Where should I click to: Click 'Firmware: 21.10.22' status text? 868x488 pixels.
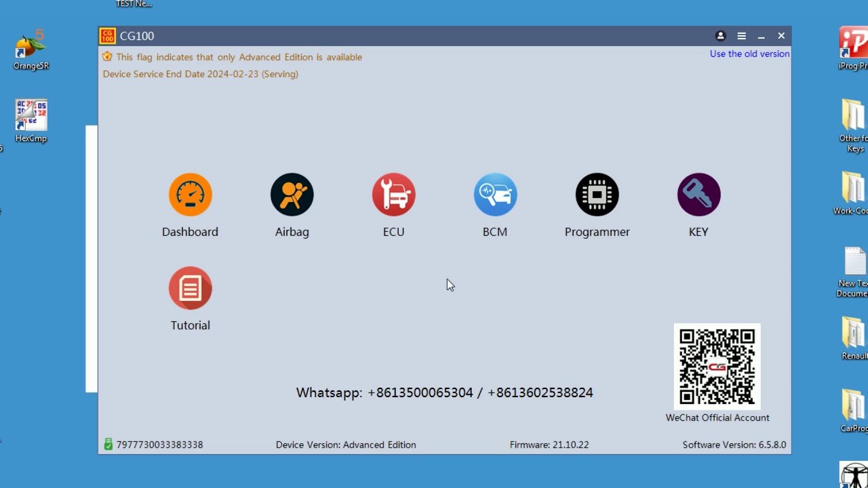point(549,445)
